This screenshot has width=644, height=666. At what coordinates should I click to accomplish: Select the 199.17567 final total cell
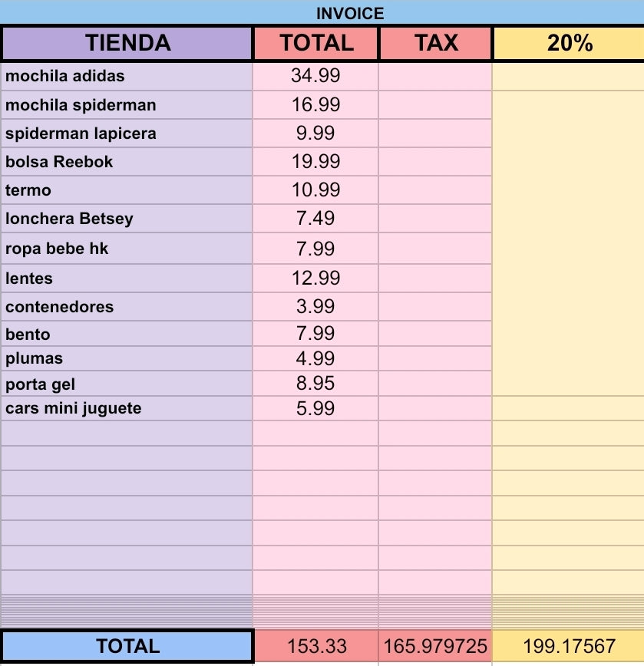(569, 646)
